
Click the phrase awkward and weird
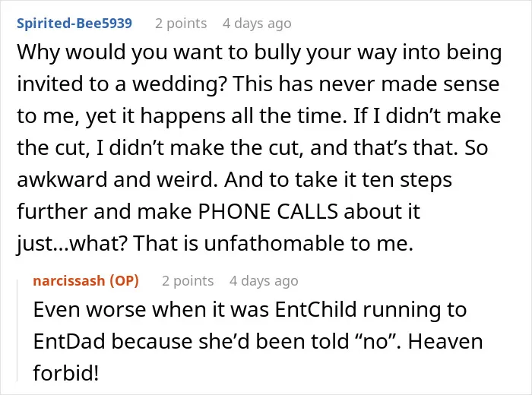pos(117,179)
